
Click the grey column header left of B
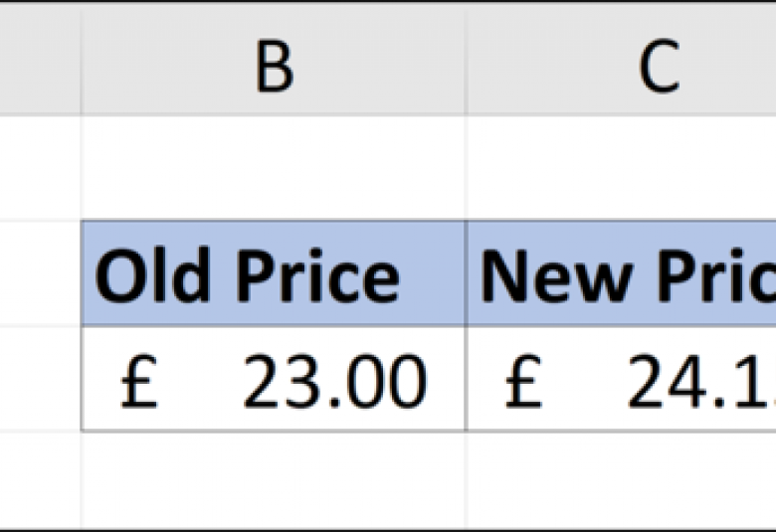[40, 60]
